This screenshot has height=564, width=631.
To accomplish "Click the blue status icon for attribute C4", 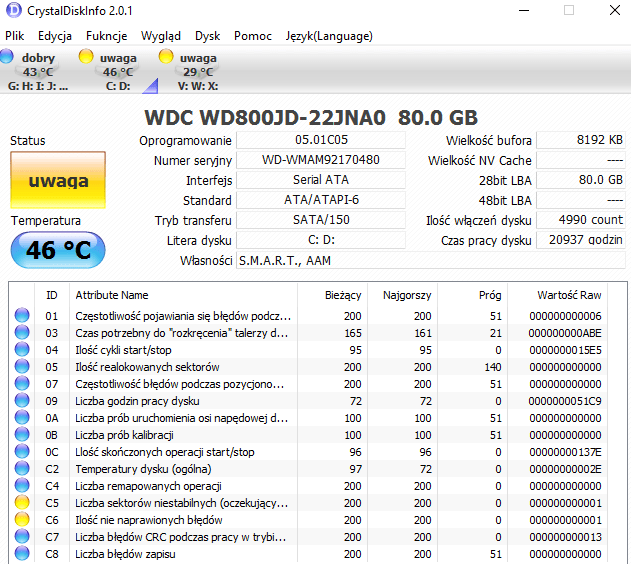I will [x=22, y=486].
